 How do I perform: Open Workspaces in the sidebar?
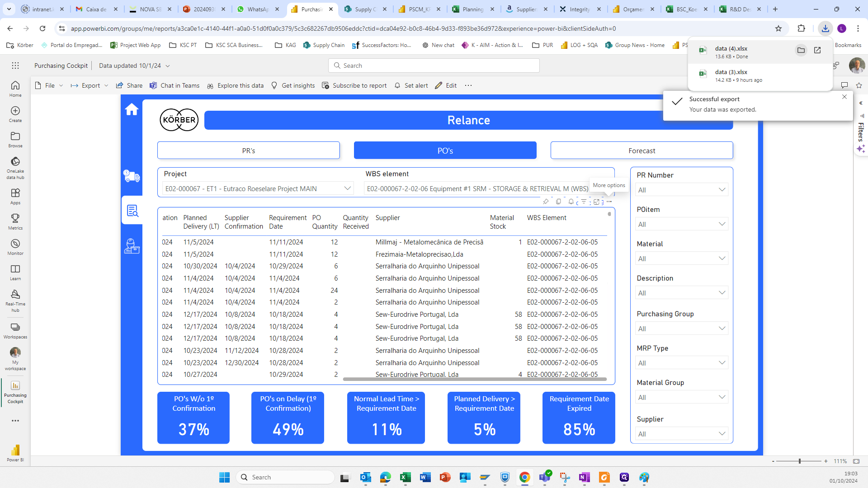[15, 330]
